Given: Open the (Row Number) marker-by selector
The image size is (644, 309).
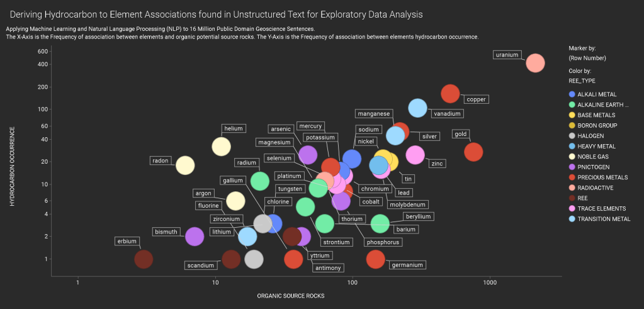Looking at the screenshot, I should click(x=587, y=58).
